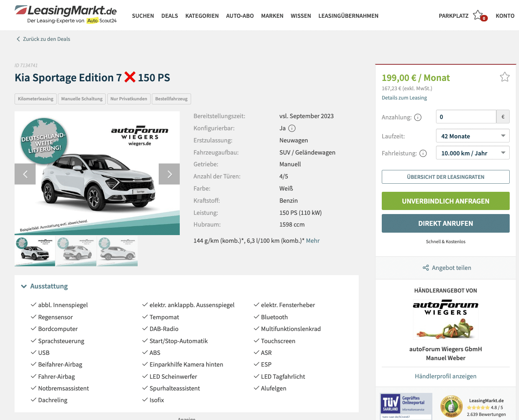
Task: Click the Nur Privatkunden tag
Action: click(x=129, y=99)
